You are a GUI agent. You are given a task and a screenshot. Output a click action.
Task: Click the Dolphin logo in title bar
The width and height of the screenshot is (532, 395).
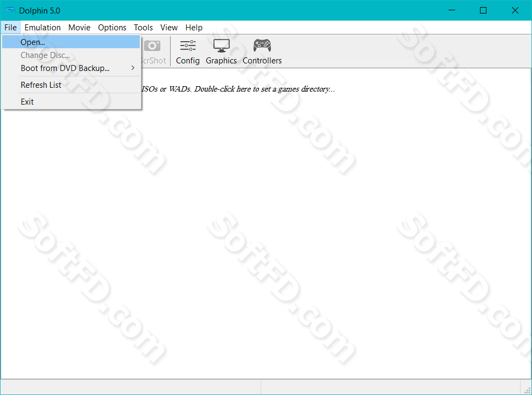[x=10, y=10]
